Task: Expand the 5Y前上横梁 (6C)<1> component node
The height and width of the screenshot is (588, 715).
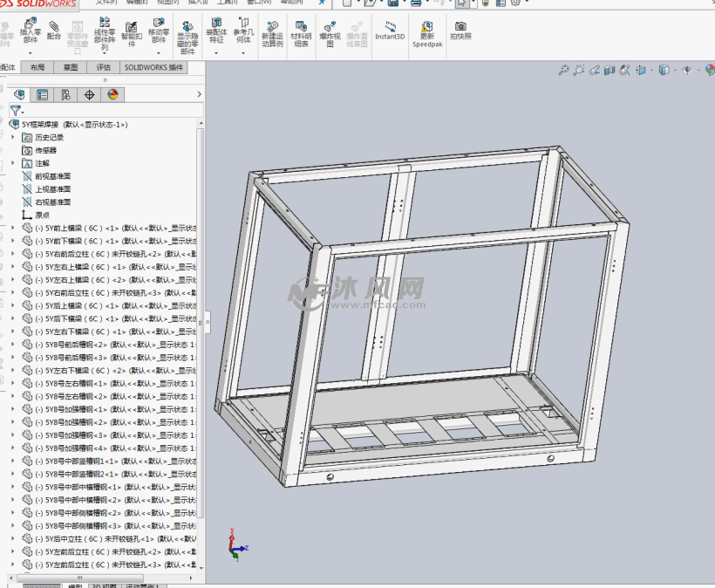Action: click(x=13, y=228)
